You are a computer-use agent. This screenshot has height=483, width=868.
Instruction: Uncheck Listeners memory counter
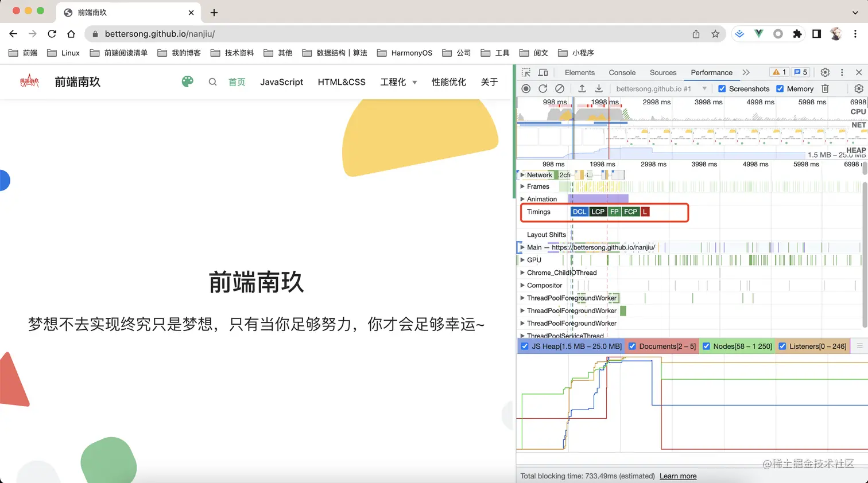(782, 346)
